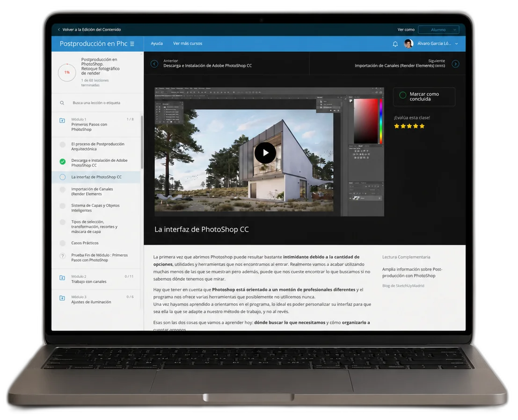This screenshot has height=420, width=518.
Task: Uncheck the completed Descarga e Instalación lesson
Action: (62, 161)
